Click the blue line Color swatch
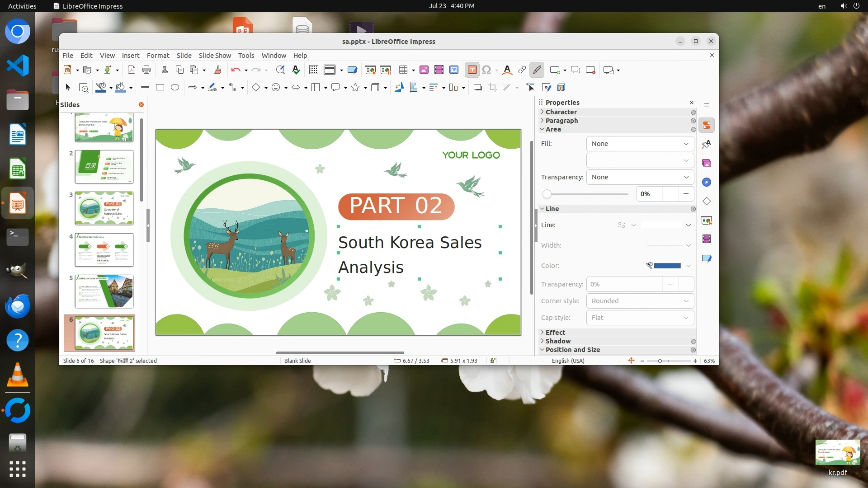Image resolution: width=868 pixels, height=488 pixels. (667, 266)
